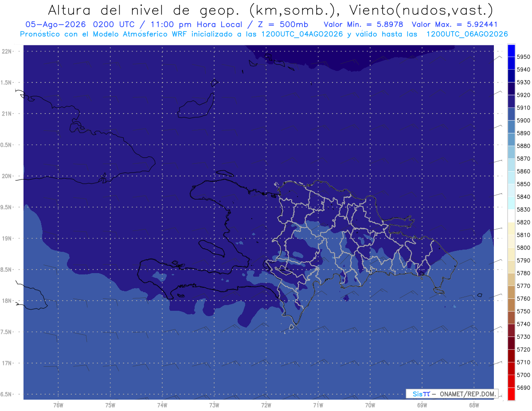Click the '73W' longitude label

click(x=214, y=405)
